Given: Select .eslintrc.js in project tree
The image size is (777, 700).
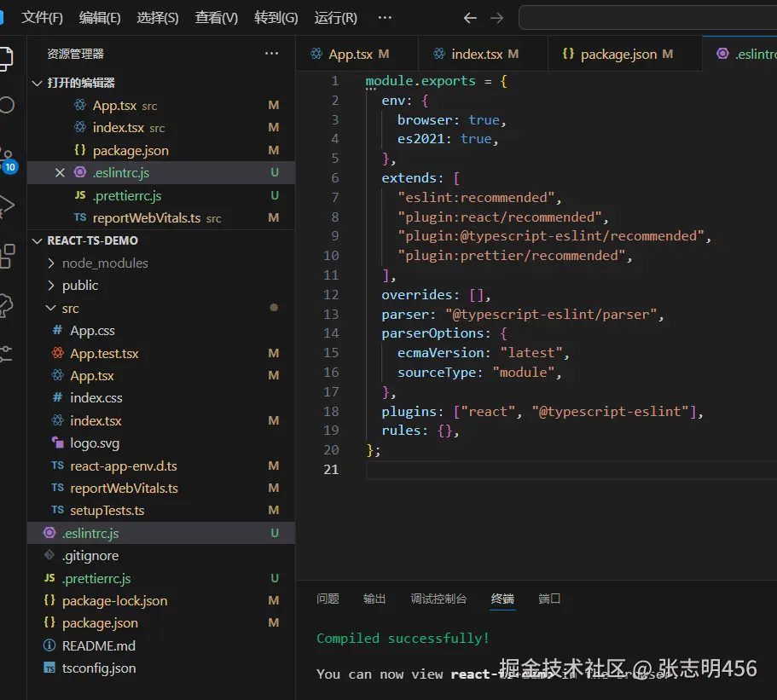Looking at the screenshot, I should 161,533.
